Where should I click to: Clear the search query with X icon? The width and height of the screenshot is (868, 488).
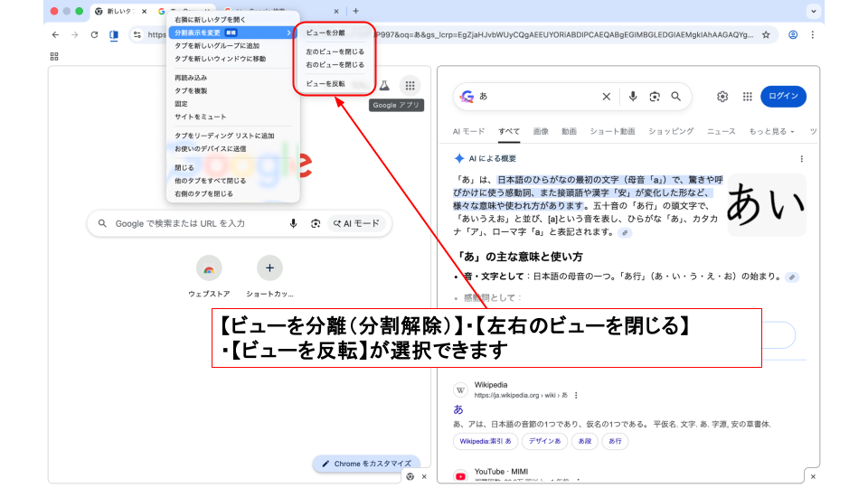coord(607,97)
